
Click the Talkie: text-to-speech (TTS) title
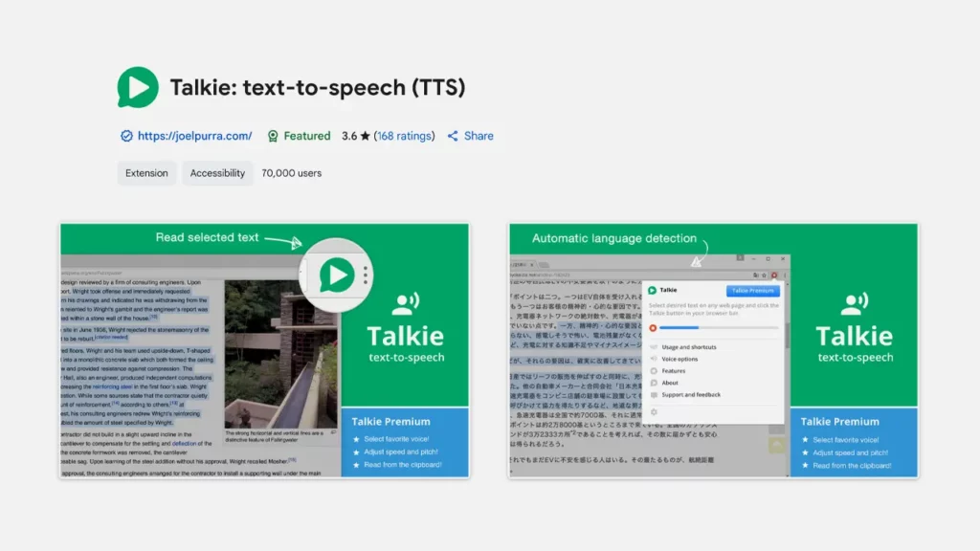[x=318, y=87]
